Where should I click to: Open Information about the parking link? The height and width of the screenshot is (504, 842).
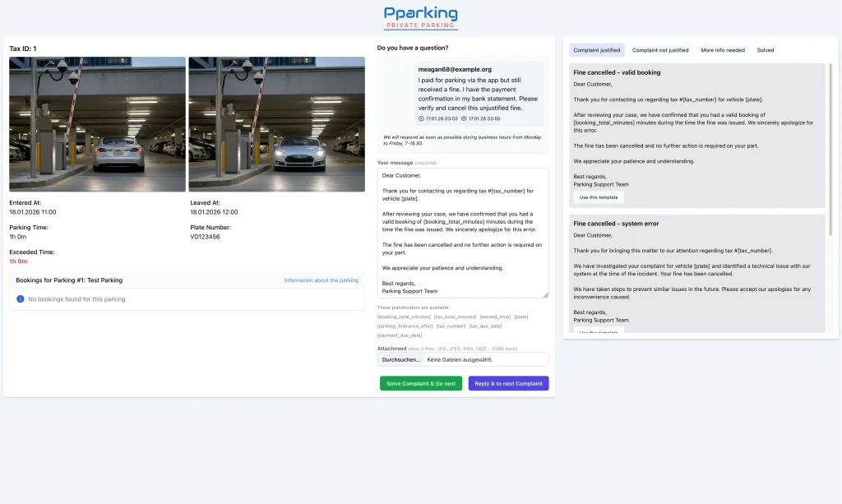click(x=321, y=280)
